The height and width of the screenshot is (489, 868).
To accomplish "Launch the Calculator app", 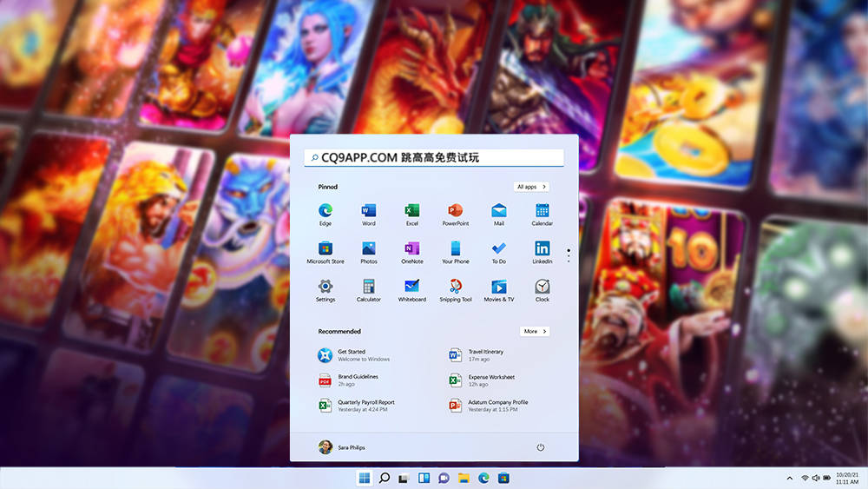I will (x=369, y=287).
